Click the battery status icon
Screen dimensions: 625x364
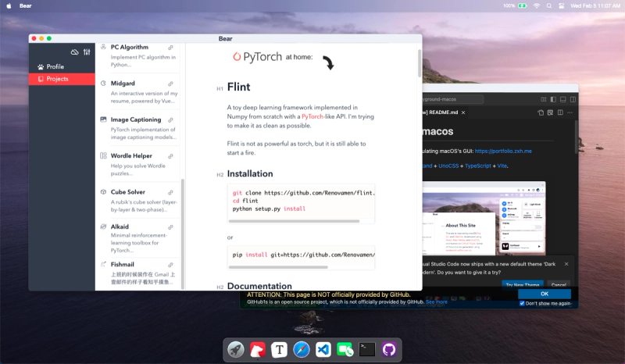coord(522,5)
